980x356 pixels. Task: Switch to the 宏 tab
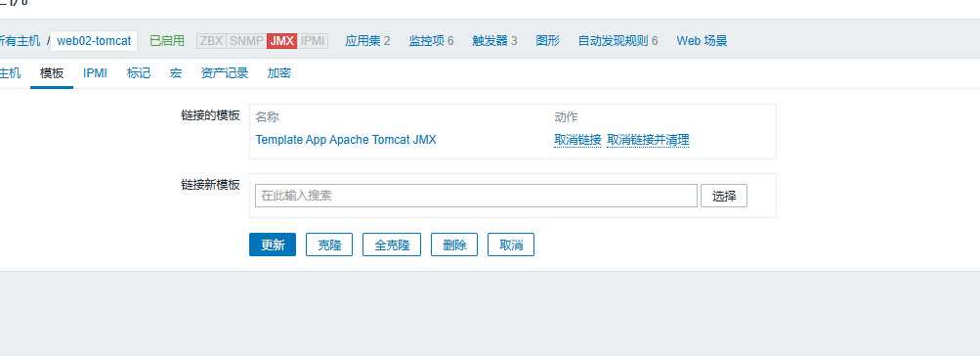pyautogui.click(x=176, y=73)
